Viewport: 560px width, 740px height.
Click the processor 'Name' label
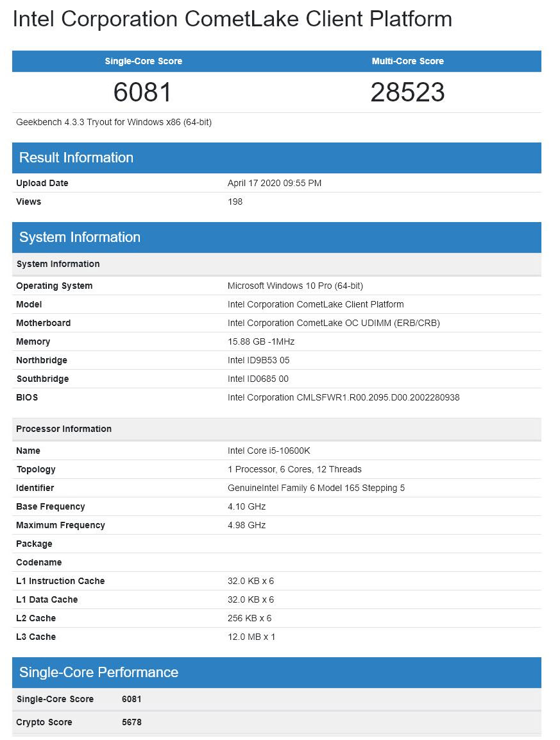(x=28, y=451)
